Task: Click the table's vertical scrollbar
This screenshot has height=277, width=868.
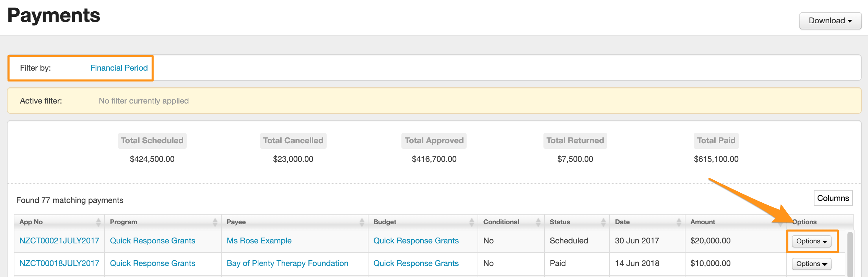Action: click(x=850, y=254)
